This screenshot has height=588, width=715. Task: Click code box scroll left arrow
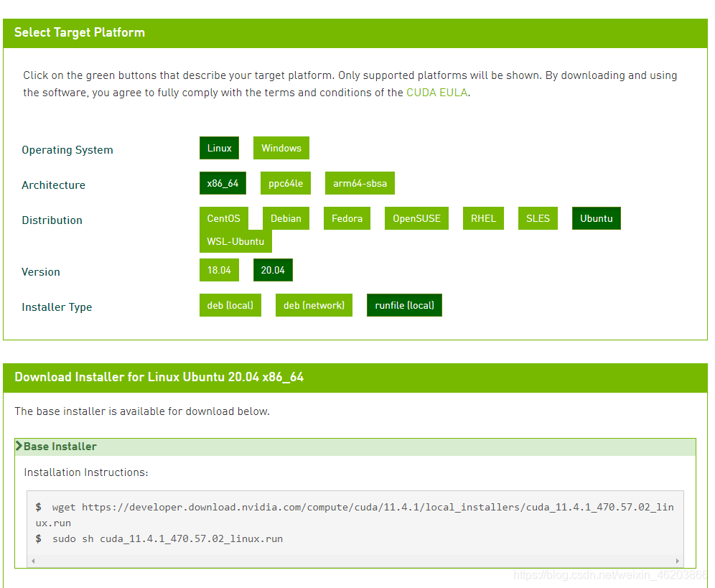pos(33,561)
